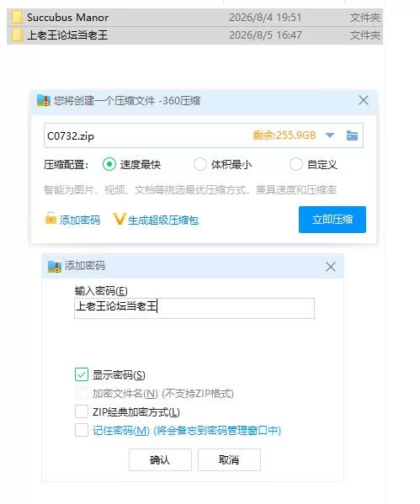Screen dimensions: 420x504
Task: Select the 体积最小 radio option
Action: pos(200,164)
